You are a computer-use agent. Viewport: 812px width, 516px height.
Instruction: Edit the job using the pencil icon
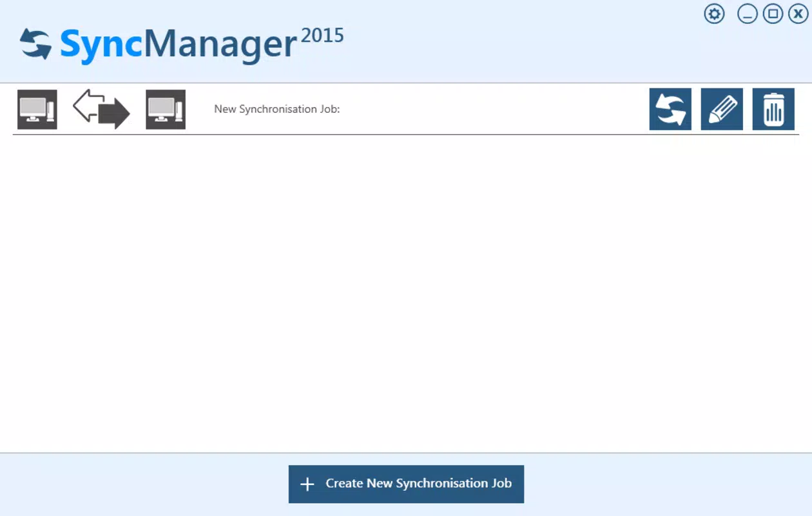[x=722, y=109]
